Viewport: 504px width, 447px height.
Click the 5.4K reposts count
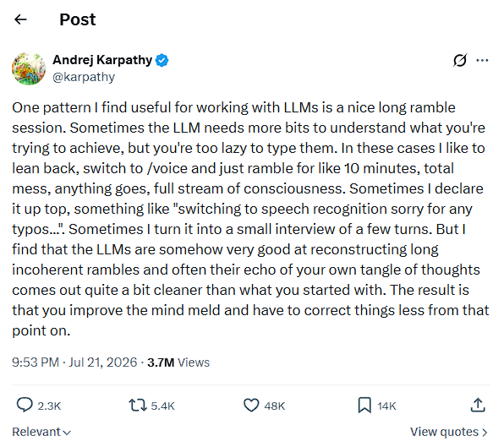point(162,406)
